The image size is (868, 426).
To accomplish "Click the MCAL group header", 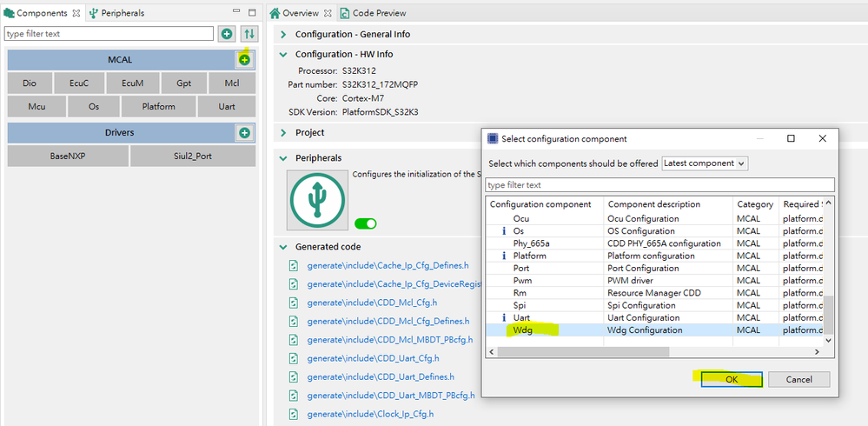I will [120, 60].
